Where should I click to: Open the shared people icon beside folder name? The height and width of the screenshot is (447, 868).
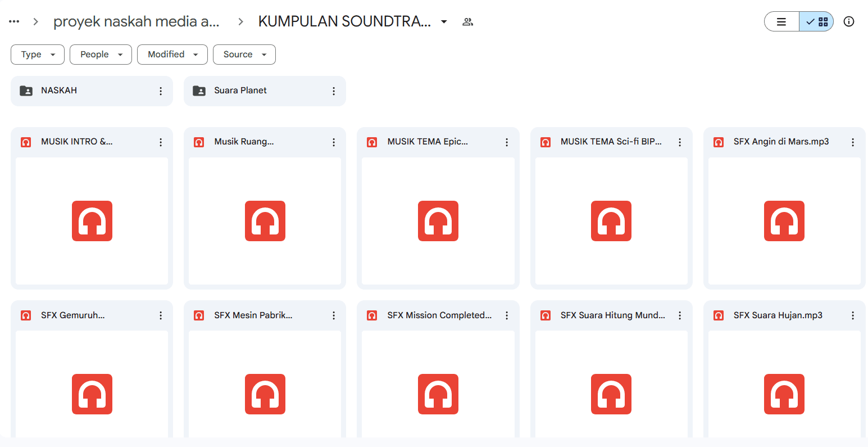[467, 22]
